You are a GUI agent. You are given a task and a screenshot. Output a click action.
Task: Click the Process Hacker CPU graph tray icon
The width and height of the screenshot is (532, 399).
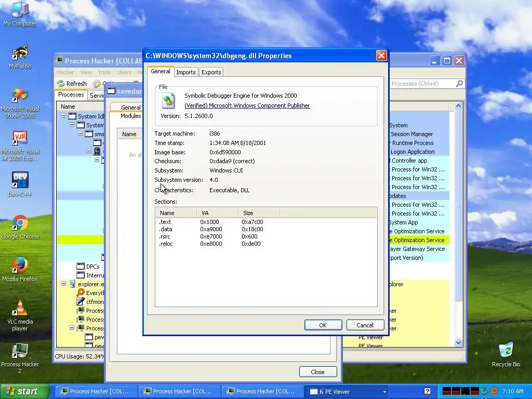point(447,391)
